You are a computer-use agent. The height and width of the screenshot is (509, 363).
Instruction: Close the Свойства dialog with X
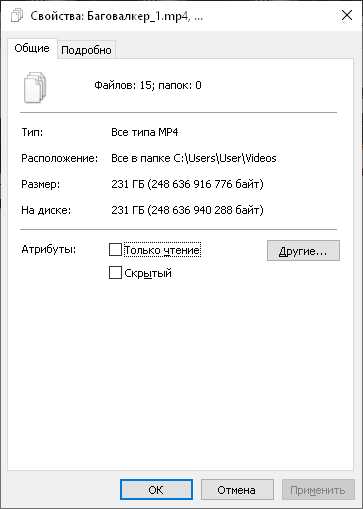click(347, 15)
